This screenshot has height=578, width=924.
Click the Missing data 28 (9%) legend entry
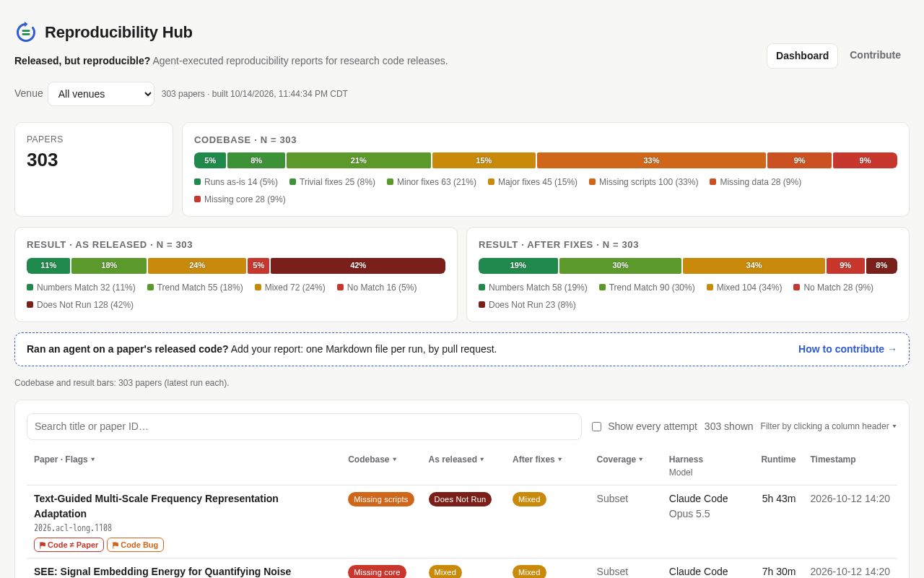coord(755,182)
